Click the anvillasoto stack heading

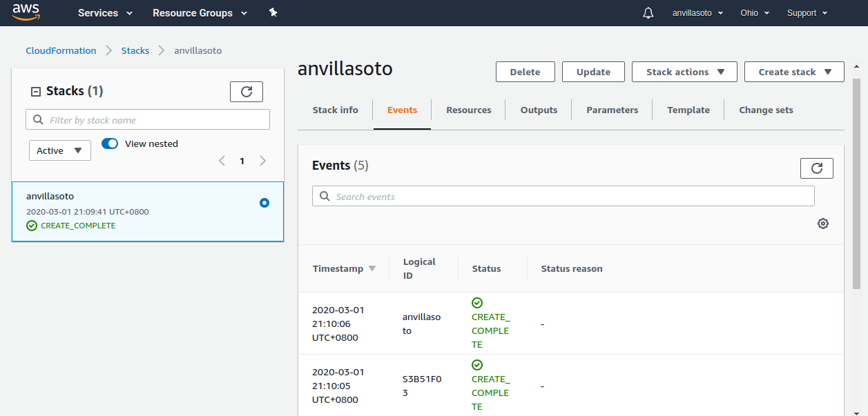[345, 69]
